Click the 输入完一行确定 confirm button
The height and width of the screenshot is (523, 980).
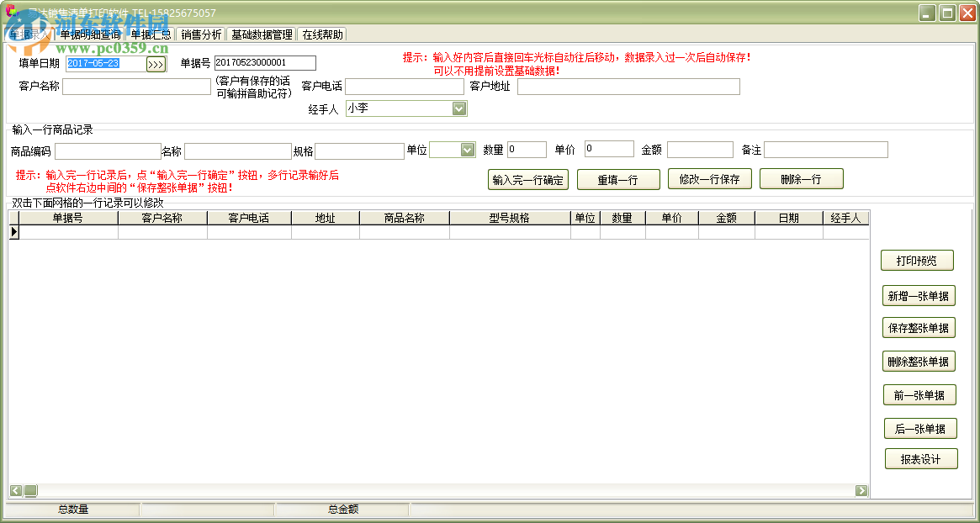[x=527, y=179]
